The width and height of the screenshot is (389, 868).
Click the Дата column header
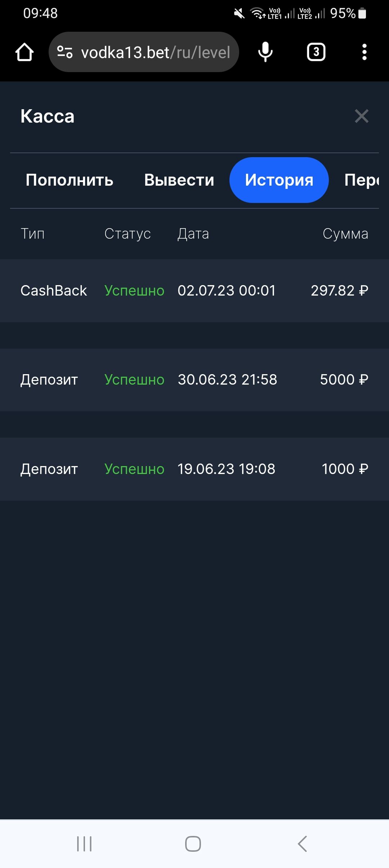[x=193, y=234]
